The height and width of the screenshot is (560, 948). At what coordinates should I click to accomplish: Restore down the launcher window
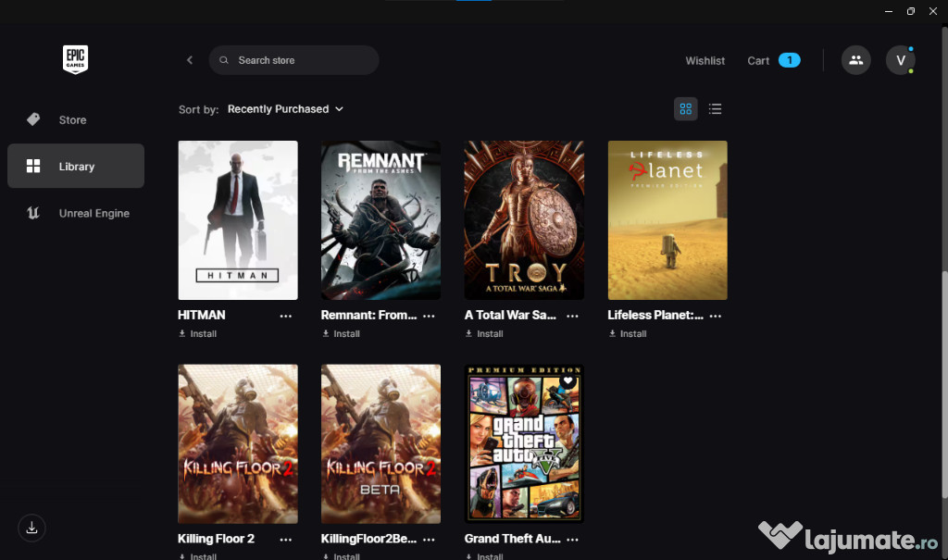coord(911,11)
